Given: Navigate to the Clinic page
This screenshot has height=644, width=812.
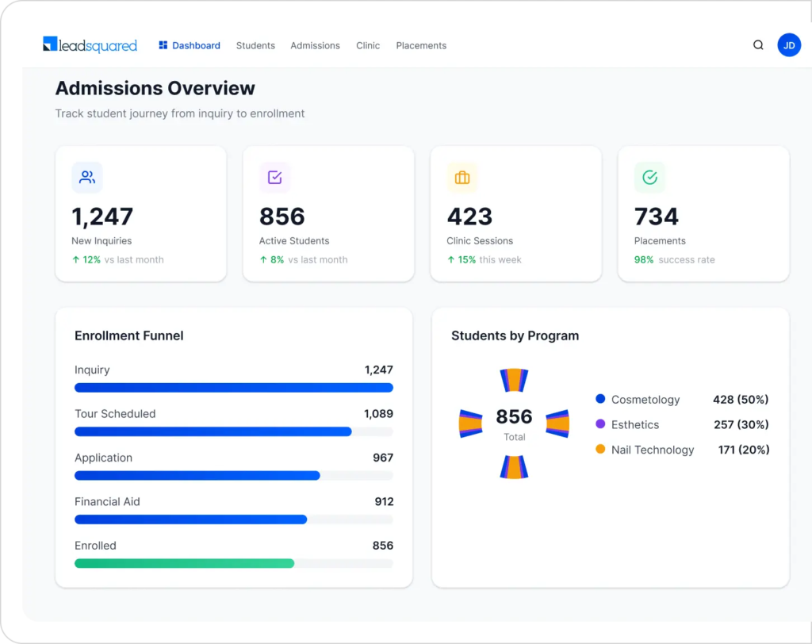Looking at the screenshot, I should point(368,45).
